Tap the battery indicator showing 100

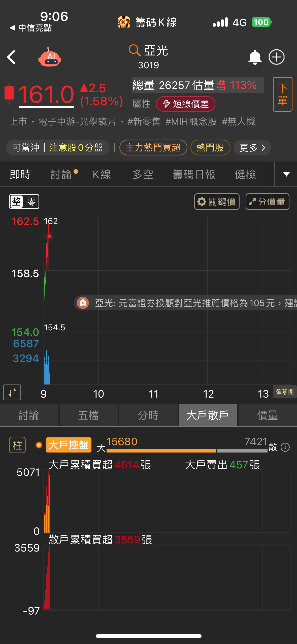(262, 22)
